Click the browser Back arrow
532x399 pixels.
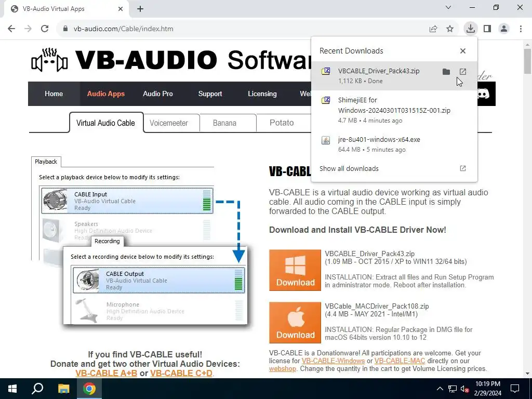pyautogui.click(x=11, y=29)
